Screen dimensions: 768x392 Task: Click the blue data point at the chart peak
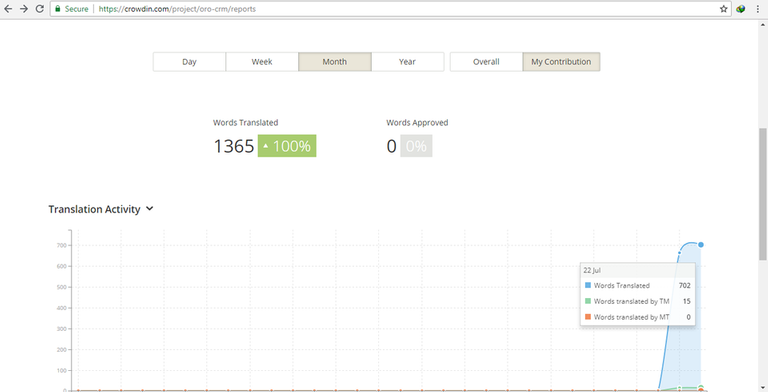coord(701,245)
